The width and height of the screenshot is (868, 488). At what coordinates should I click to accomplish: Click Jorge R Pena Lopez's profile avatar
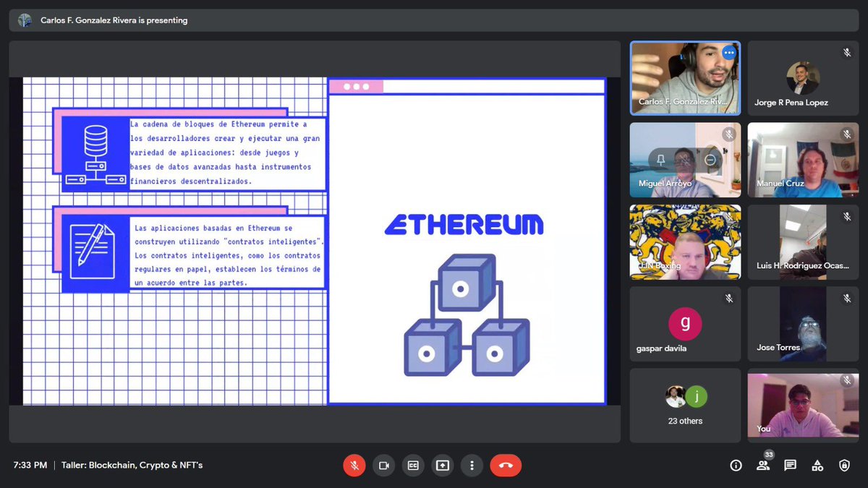[802, 77]
